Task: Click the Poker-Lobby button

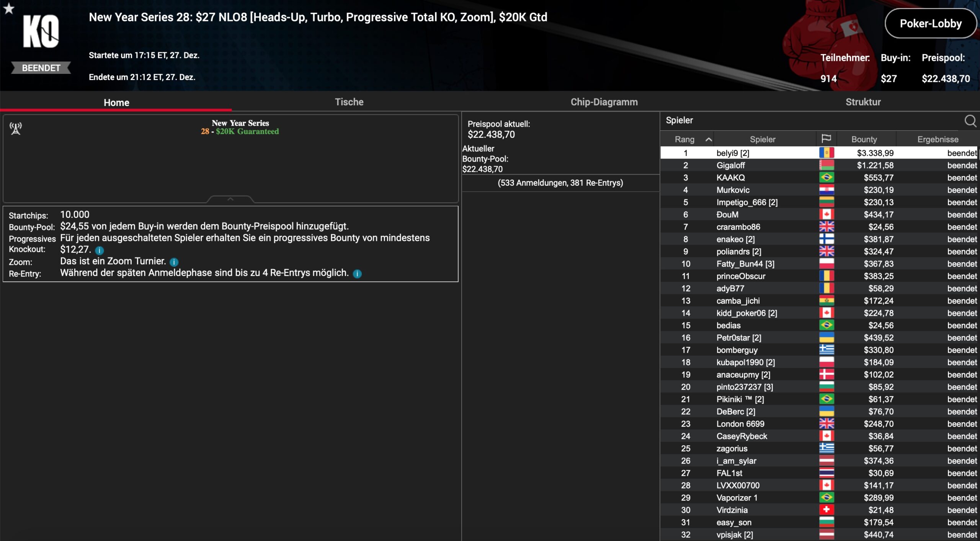Action: coord(930,24)
